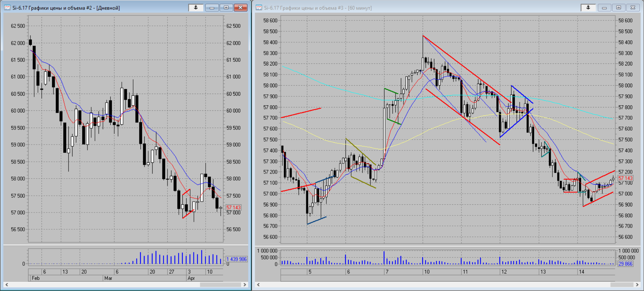Maximize the Daily chart window #2

pos(226,7)
